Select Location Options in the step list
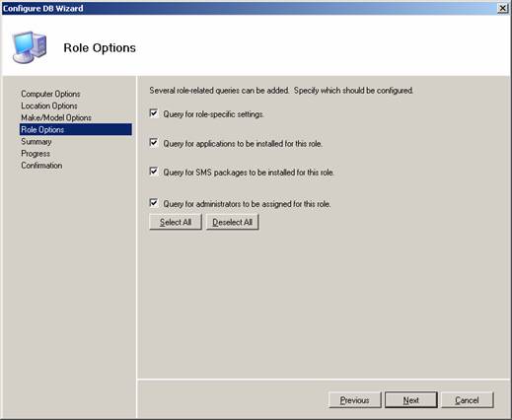The image size is (512, 420). pyautogui.click(x=49, y=105)
